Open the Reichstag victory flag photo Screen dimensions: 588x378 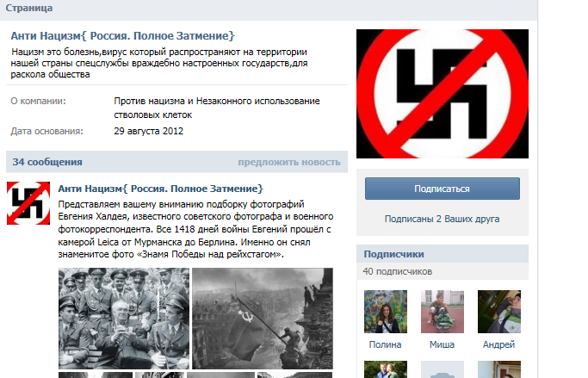(263, 319)
